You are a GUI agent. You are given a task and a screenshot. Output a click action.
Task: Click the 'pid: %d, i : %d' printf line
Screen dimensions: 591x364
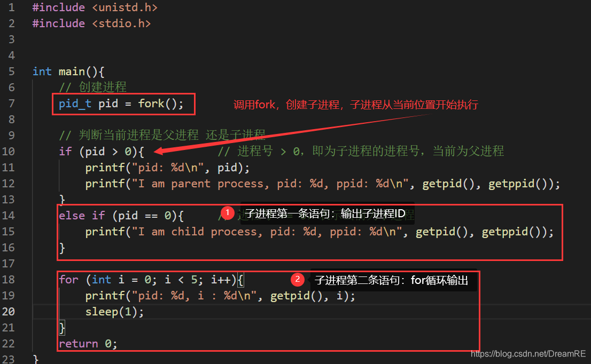[220, 296]
